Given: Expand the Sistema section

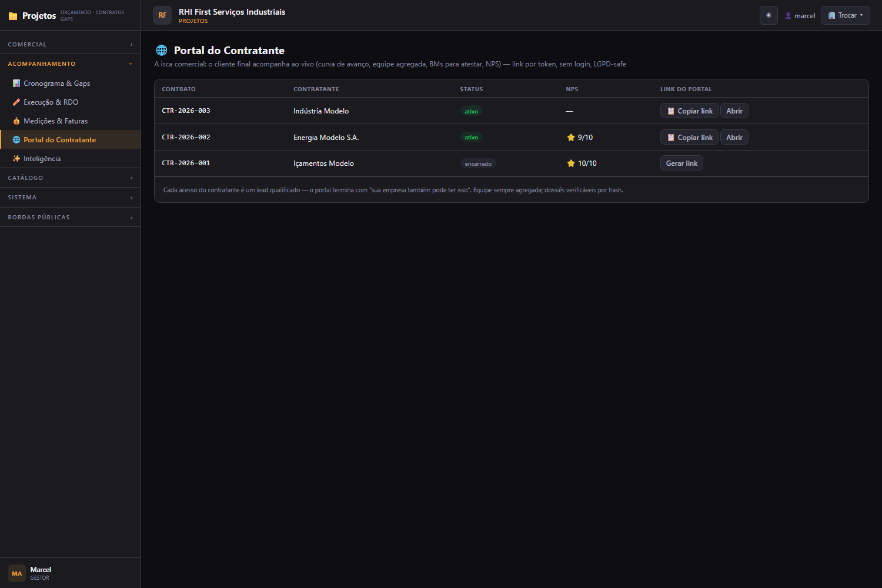Looking at the screenshot, I should [70, 198].
